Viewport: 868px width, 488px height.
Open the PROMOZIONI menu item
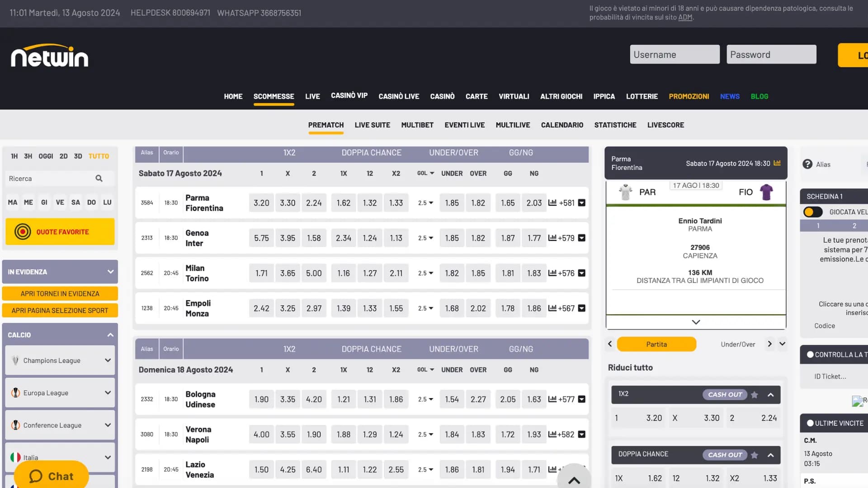pos(689,96)
